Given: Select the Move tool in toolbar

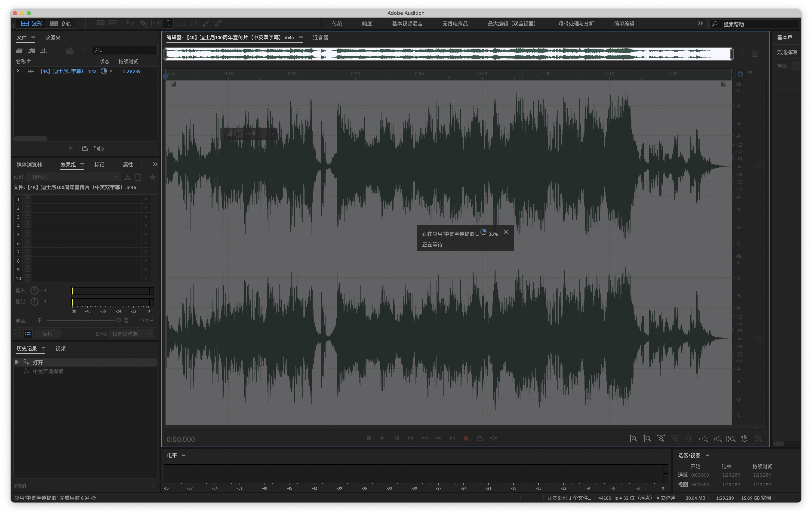Looking at the screenshot, I should coord(130,23).
